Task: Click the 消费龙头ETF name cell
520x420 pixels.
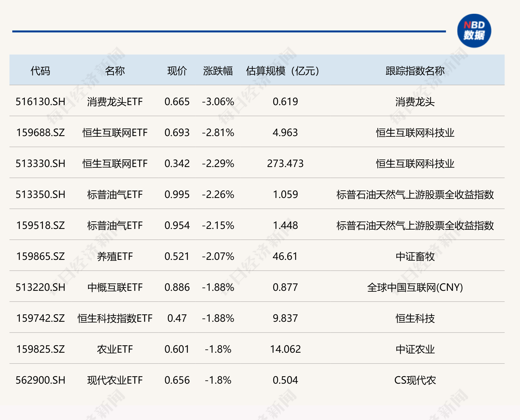Action: [x=115, y=102]
